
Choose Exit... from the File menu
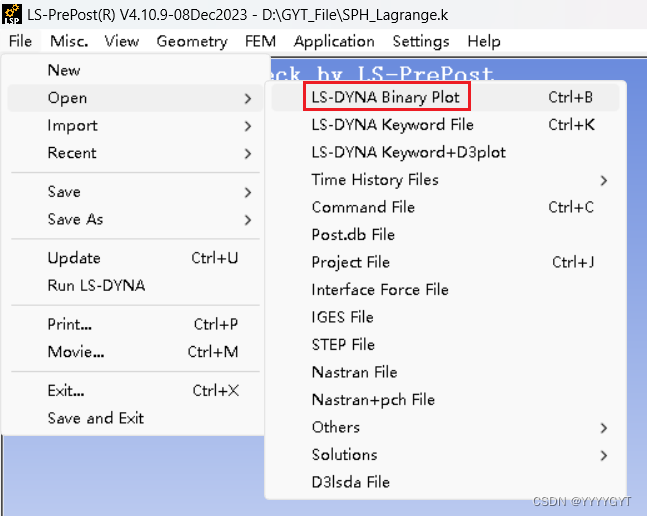[135, 391]
